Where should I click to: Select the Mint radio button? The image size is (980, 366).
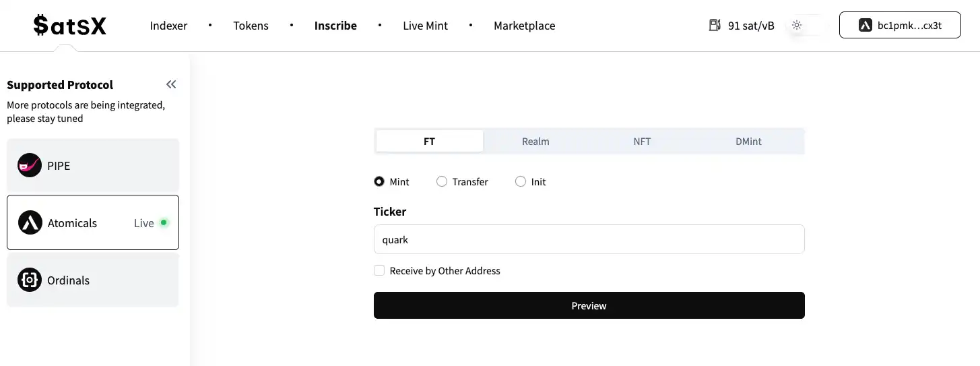(x=379, y=182)
